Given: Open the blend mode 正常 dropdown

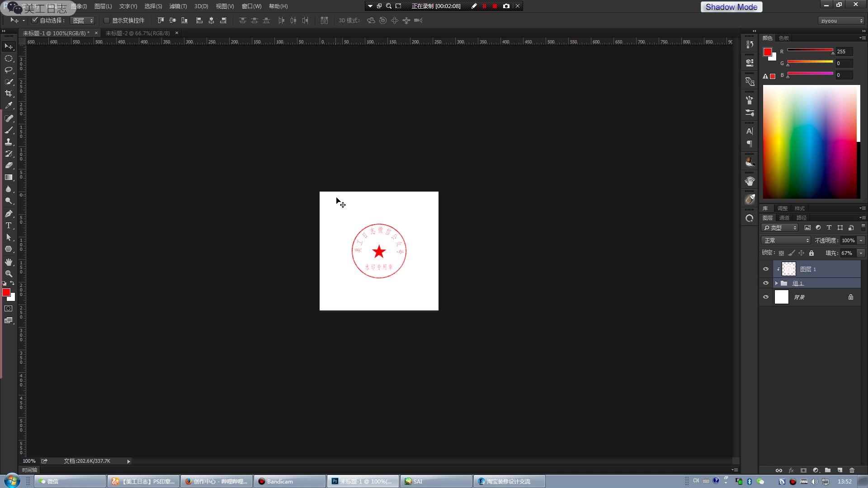Looking at the screenshot, I should [786, 240].
